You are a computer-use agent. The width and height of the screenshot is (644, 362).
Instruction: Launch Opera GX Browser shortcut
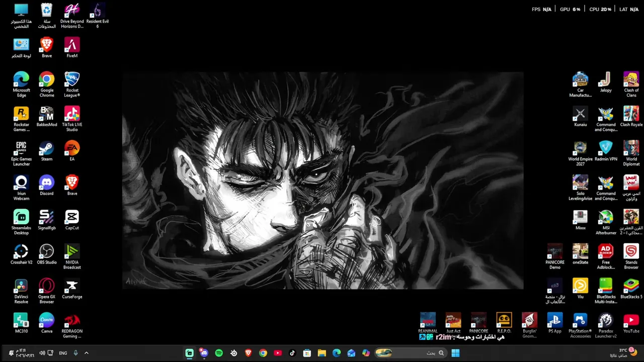coord(47,291)
